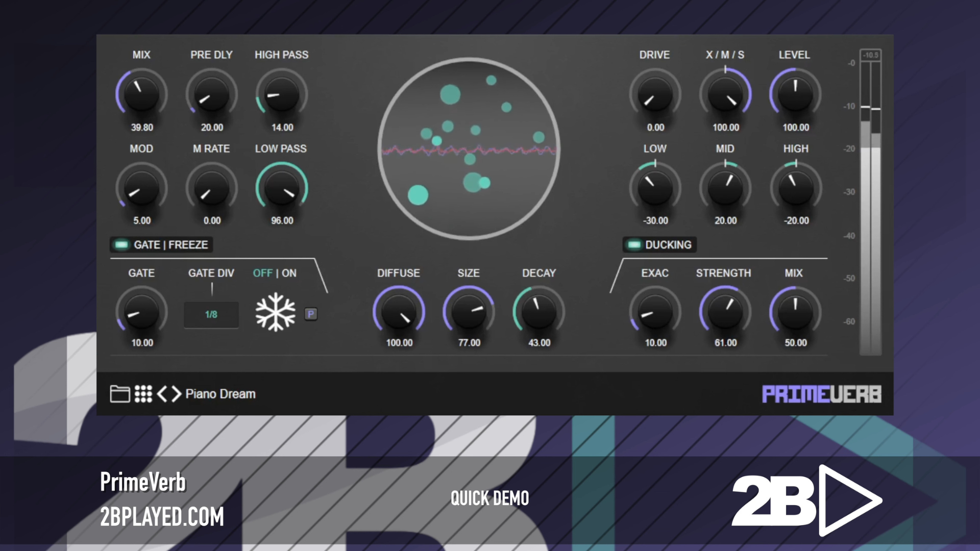
Task: Click the EXAC knob
Action: (655, 311)
